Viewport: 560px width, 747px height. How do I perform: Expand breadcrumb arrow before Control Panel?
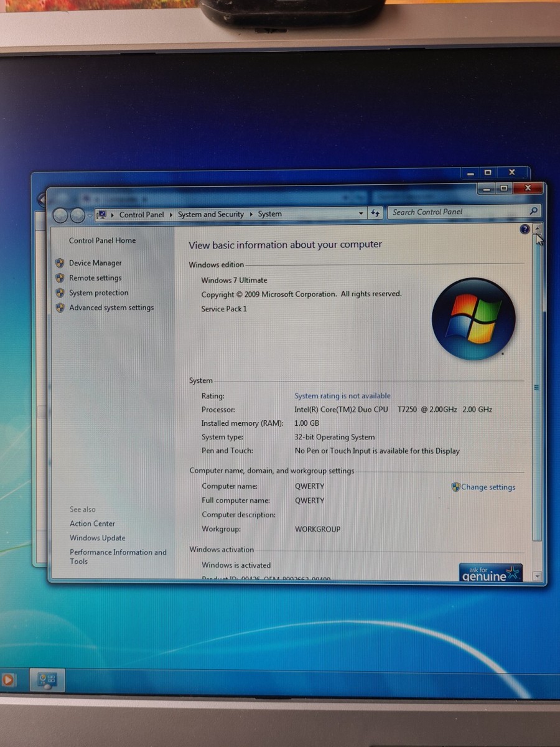(112, 215)
